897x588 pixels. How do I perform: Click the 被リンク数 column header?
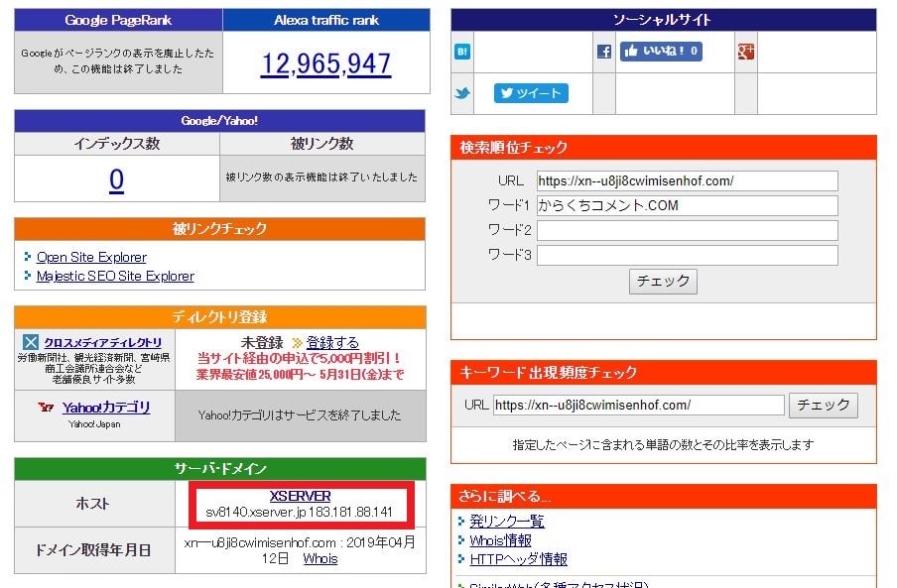click(322, 144)
